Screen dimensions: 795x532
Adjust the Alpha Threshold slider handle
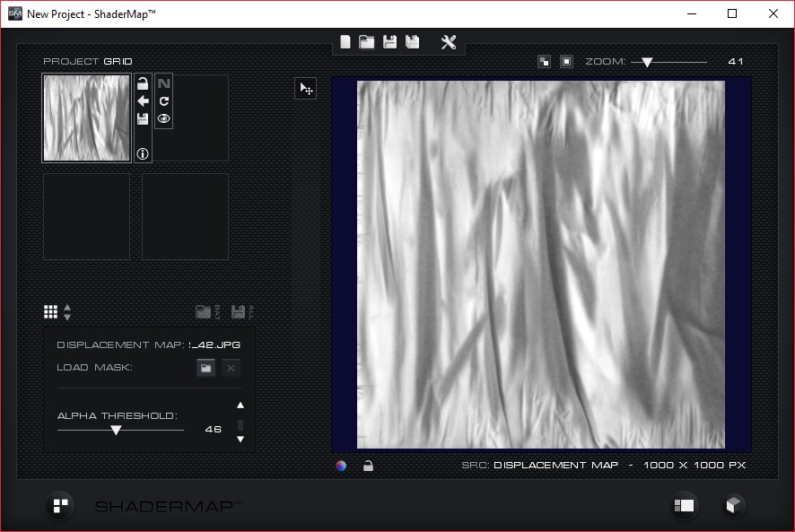point(116,431)
